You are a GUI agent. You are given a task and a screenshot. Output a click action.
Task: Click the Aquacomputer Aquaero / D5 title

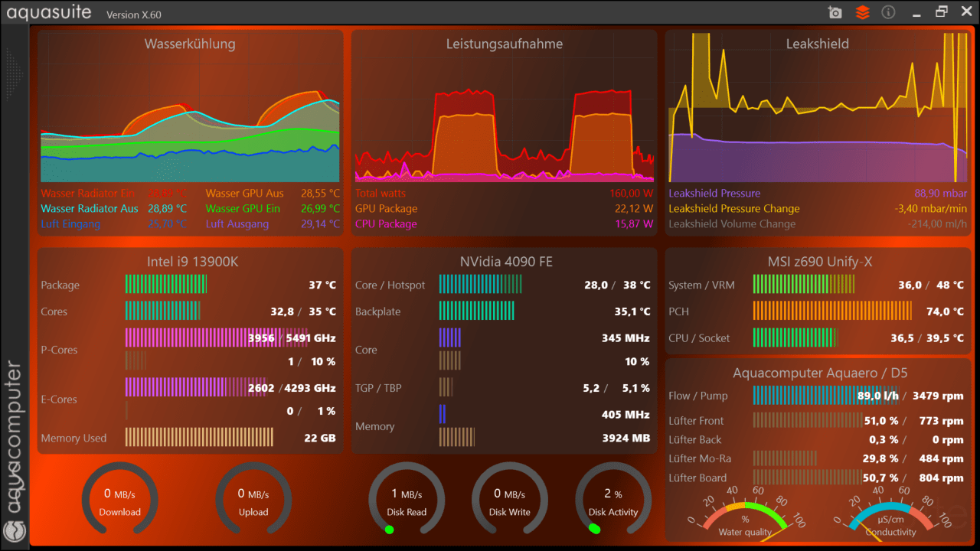point(820,373)
